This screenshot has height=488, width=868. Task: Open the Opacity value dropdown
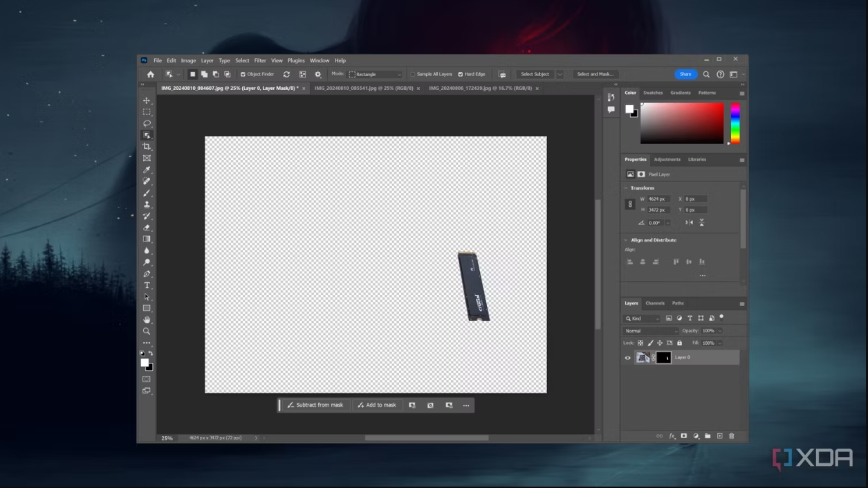720,331
